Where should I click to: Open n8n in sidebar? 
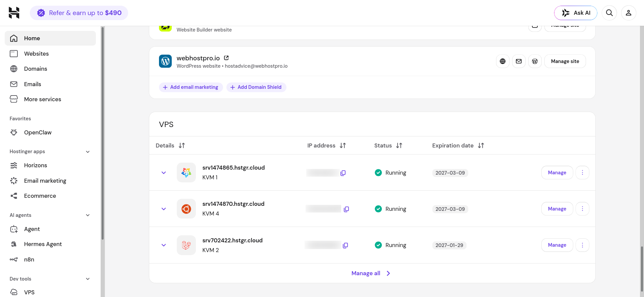click(50, 259)
